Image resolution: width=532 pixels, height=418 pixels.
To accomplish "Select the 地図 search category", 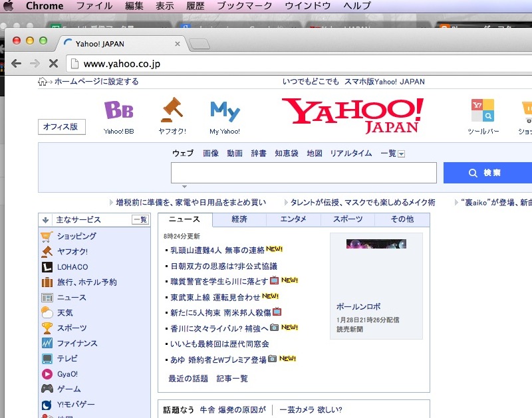I will click(x=315, y=154).
